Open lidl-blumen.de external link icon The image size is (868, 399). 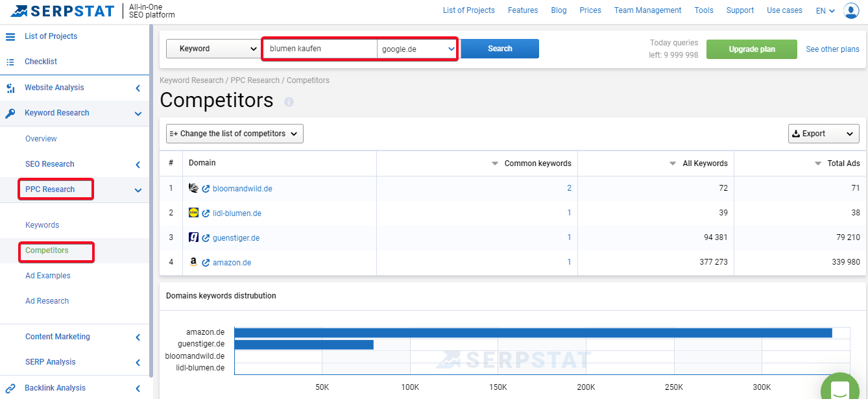(206, 213)
